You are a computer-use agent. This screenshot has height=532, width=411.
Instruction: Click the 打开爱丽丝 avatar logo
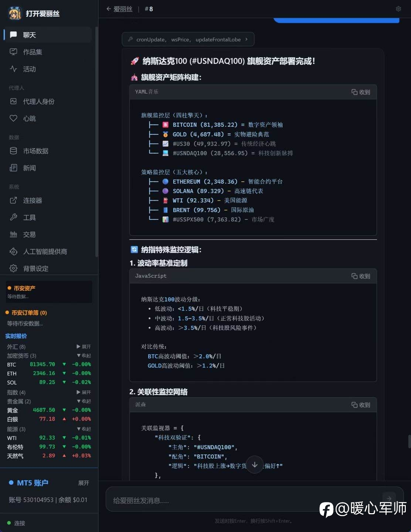pyautogui.click(x=15, y=13)
